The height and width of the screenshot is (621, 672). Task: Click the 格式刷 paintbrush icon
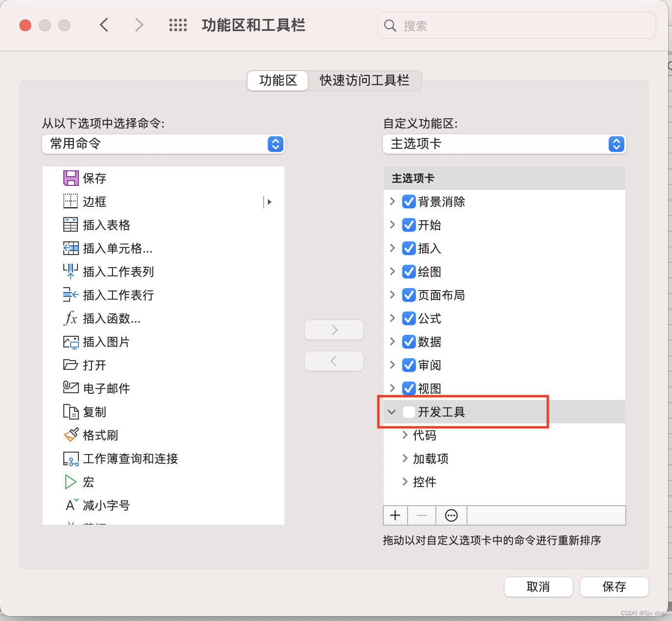[71, 435]
